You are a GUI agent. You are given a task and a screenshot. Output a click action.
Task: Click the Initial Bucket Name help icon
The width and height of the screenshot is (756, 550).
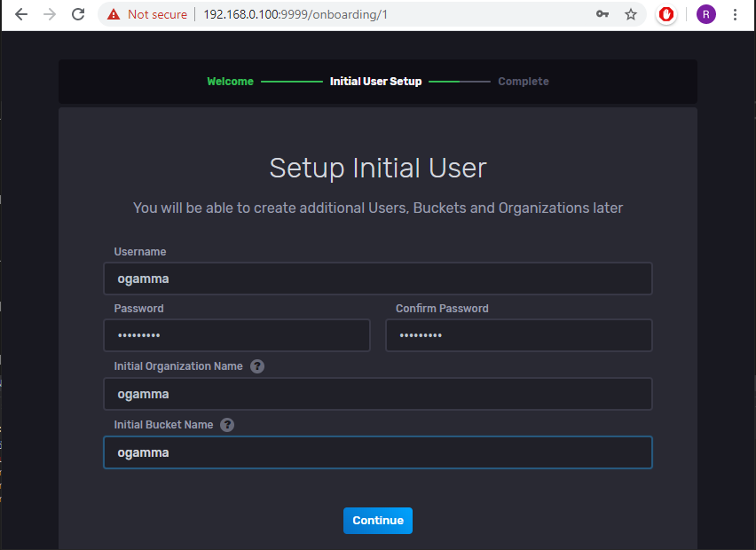point(227,425)
